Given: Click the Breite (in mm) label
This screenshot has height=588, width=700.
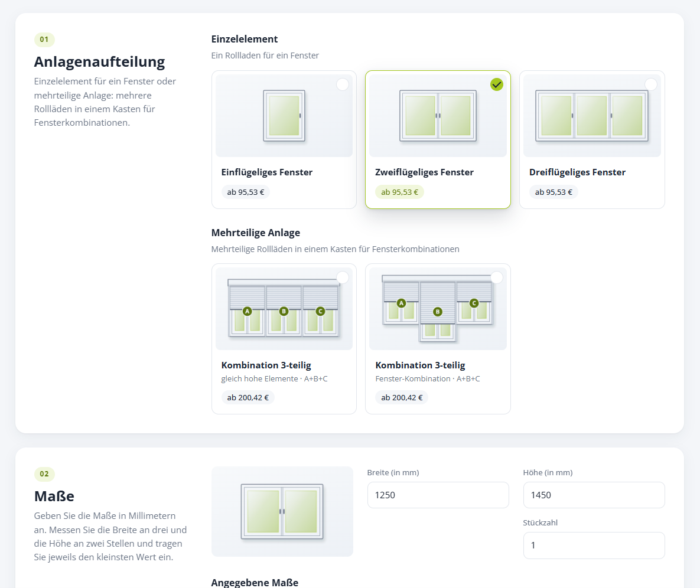Looking at the screenshot, I should click(x=393, y=472).
